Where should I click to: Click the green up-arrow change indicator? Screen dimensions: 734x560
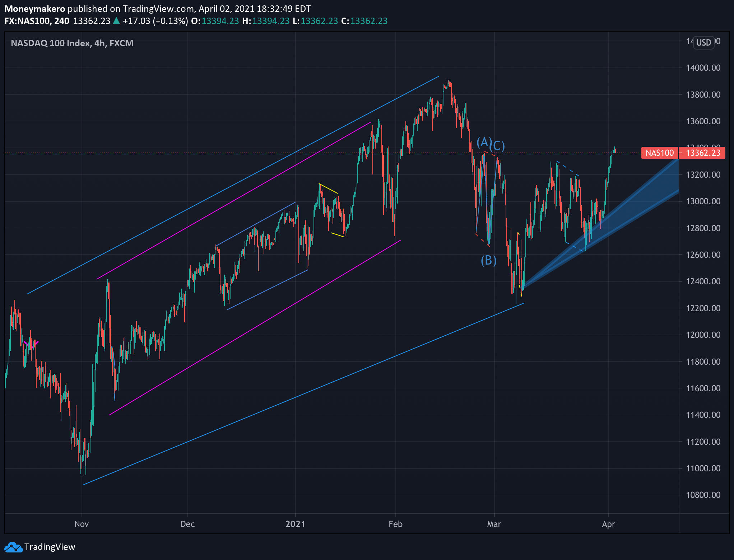pos(116,21)
